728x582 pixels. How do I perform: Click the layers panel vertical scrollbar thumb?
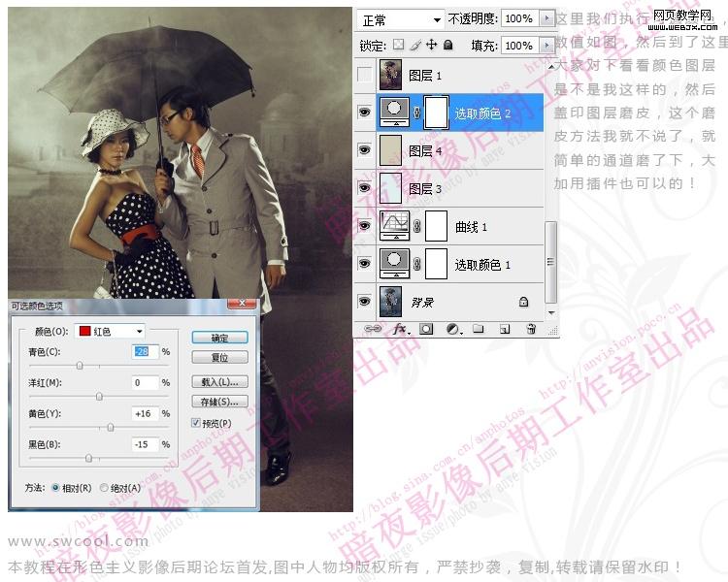pos(550,262)
